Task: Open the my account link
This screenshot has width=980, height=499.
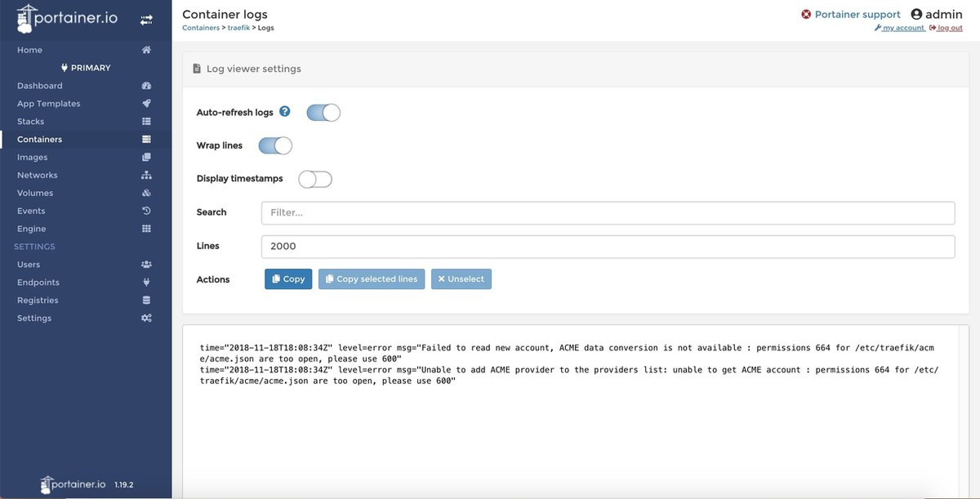Action: coord(899,28)
